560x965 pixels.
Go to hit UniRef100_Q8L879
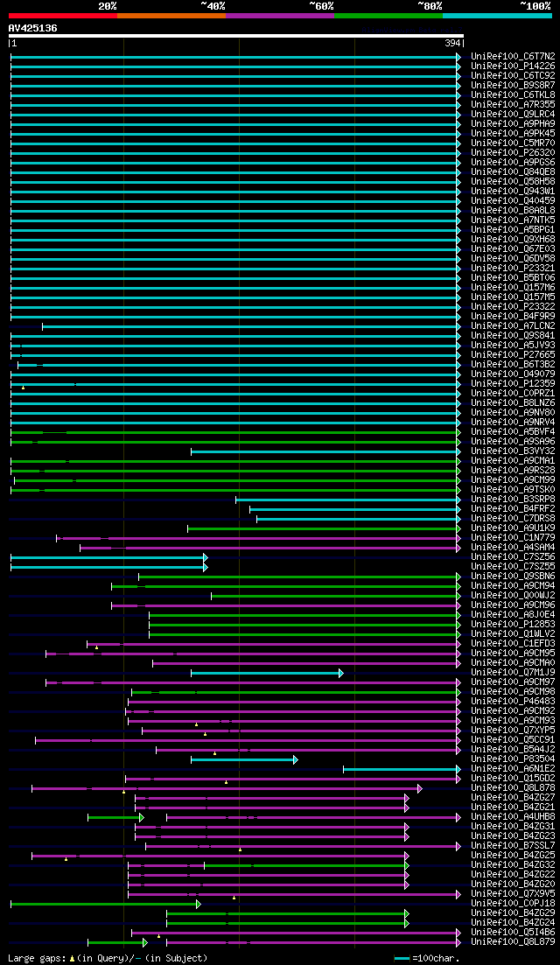tap(513, 942)
